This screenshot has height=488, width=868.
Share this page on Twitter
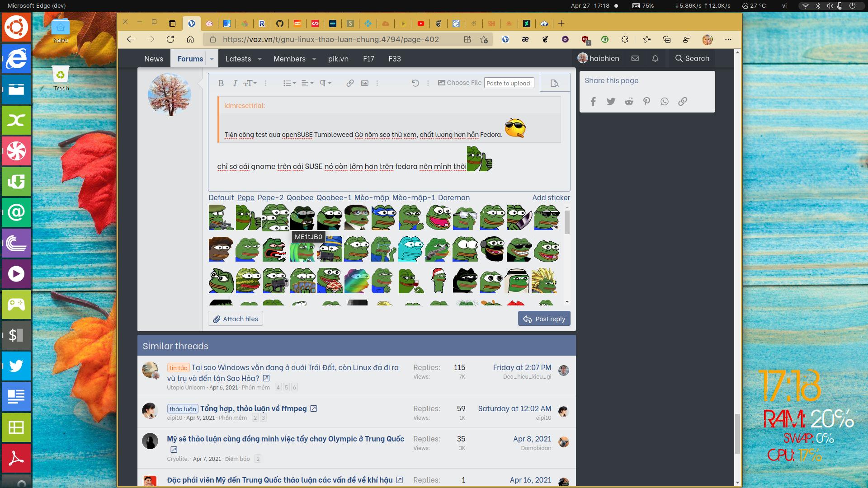(x=611, y=102)
